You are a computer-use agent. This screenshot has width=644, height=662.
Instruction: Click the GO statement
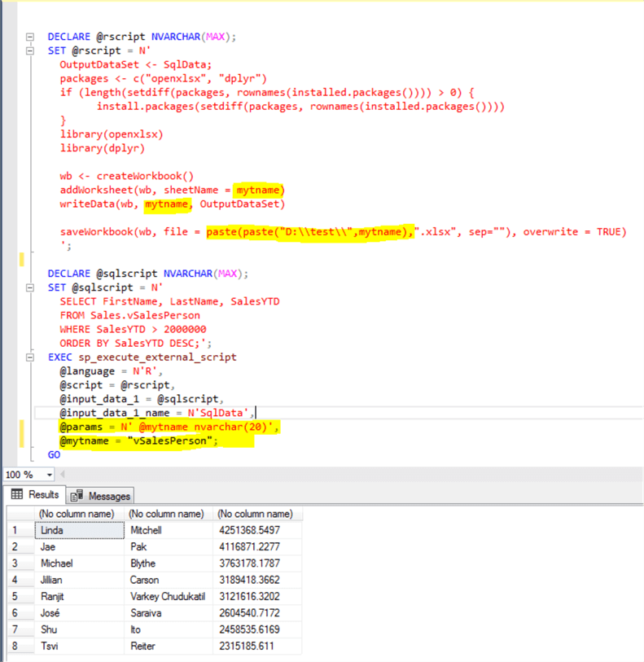(54, 454)
